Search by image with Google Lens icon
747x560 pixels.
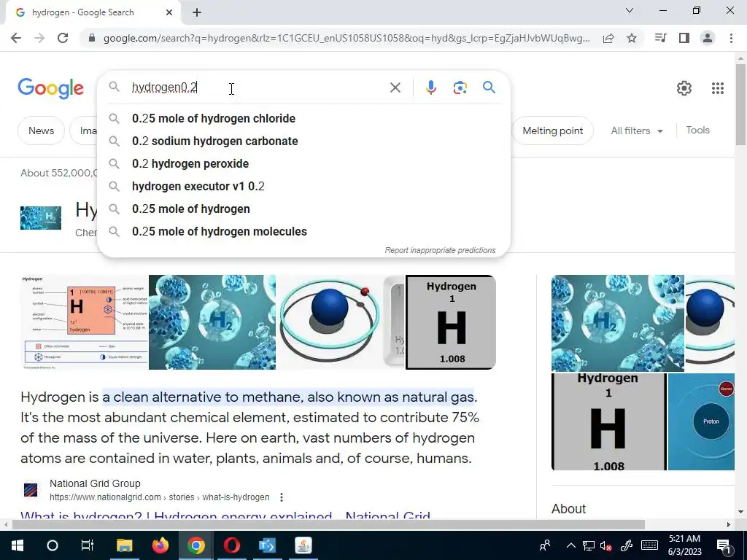click(460, 87)
